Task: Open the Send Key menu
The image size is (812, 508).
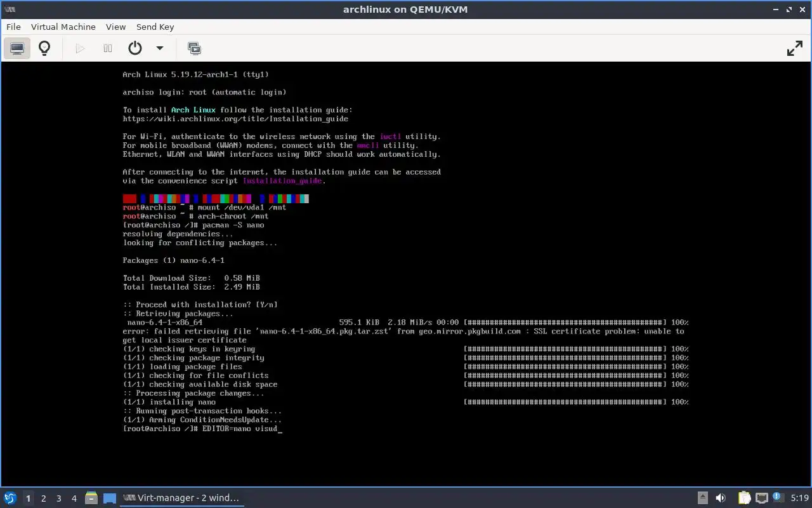Action: 155,27
